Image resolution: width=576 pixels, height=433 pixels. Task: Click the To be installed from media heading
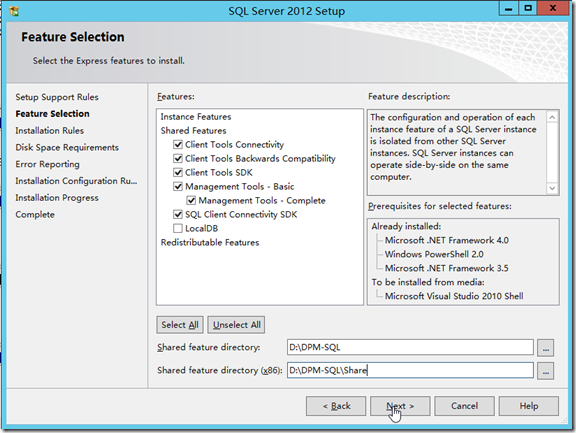pos(428,282)
